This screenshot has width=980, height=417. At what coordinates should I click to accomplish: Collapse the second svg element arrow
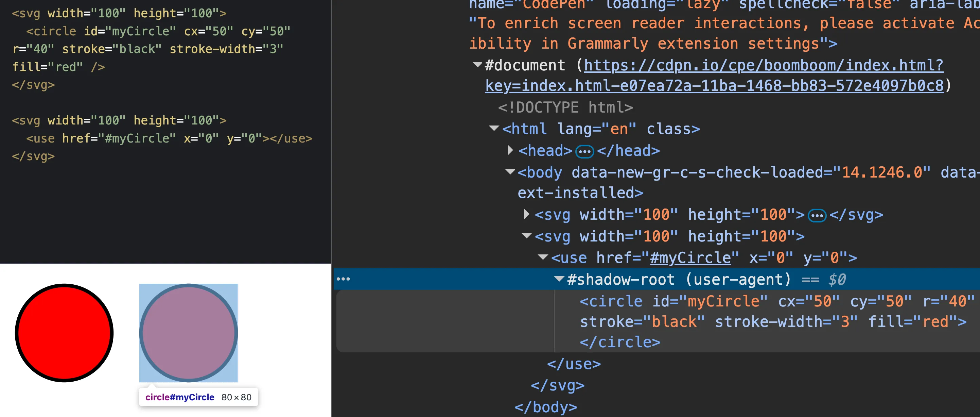(526, 236)
